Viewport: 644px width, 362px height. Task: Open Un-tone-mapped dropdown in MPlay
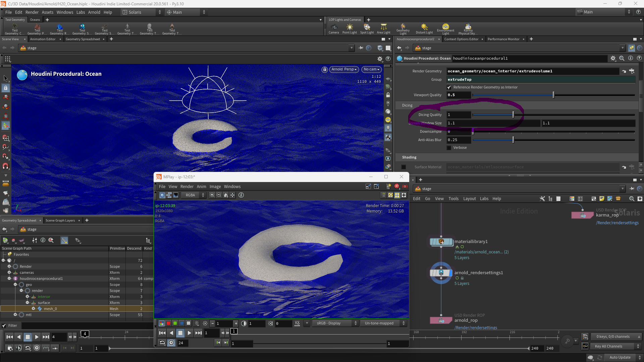coord(383,323)
